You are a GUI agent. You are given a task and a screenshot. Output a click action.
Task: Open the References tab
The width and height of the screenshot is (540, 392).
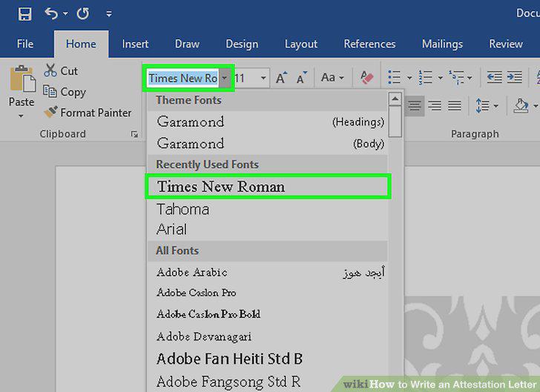[x=369, y=44]
